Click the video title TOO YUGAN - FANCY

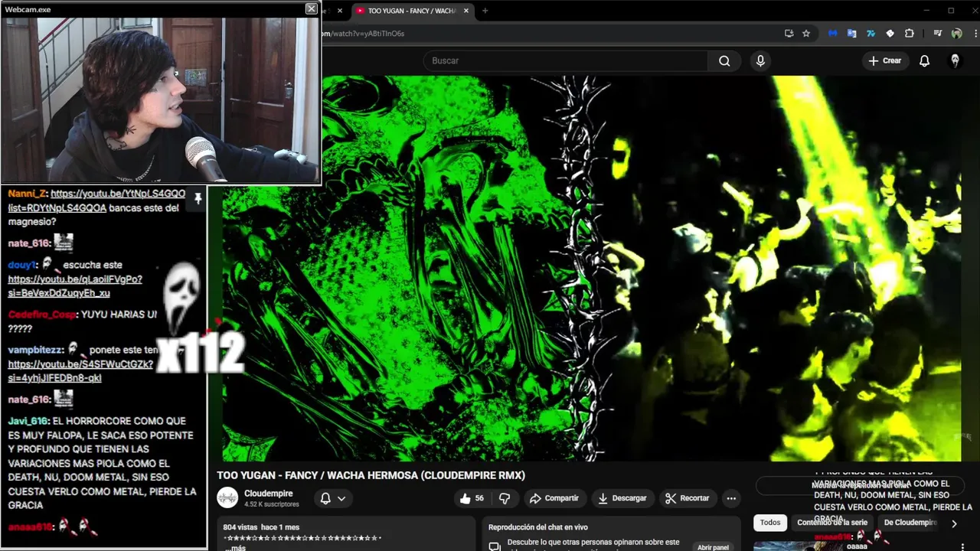(x=371, y=475)
